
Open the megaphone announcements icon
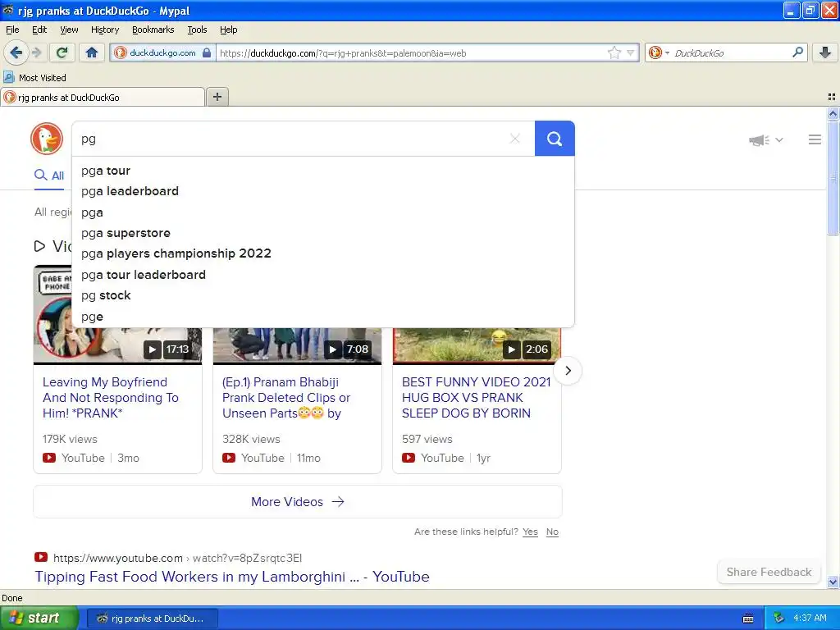pos(759,139)
